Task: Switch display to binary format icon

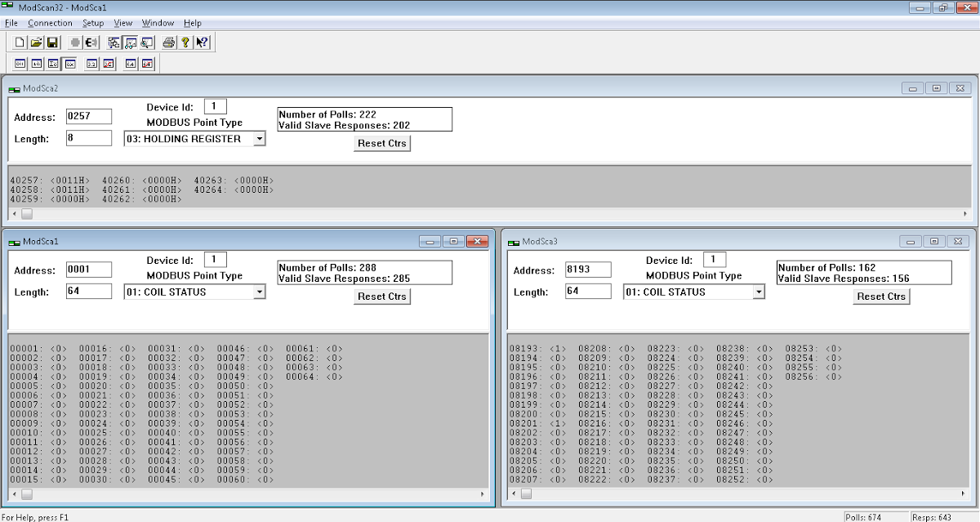Action: (20, 64)
